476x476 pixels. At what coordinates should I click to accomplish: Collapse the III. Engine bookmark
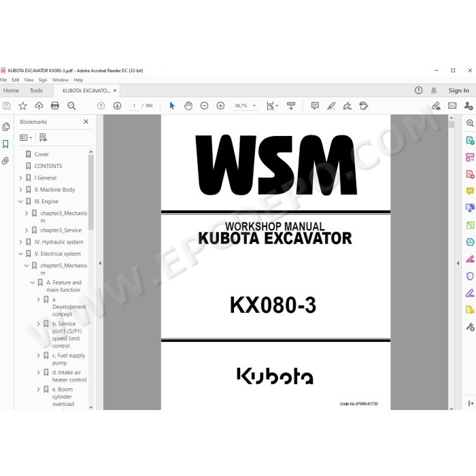point(20,201)
